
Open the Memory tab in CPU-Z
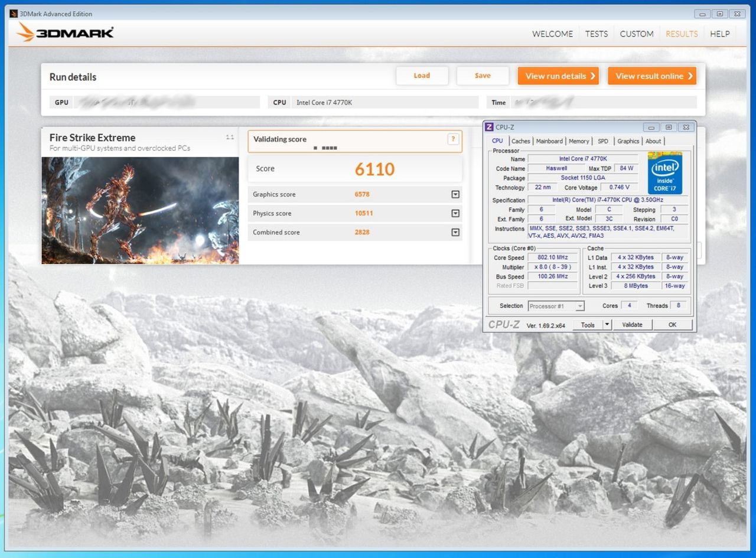tap(578, 141)
